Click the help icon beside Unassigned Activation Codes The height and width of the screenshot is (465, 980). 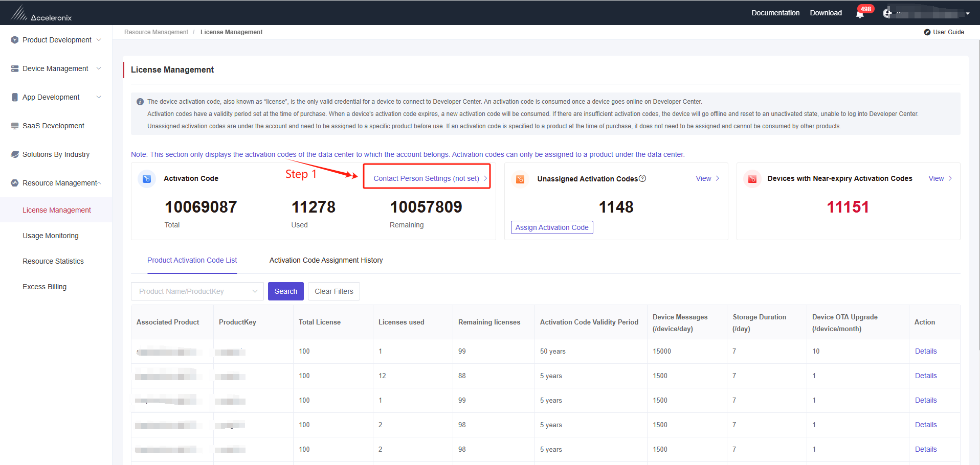pos(643,178)
